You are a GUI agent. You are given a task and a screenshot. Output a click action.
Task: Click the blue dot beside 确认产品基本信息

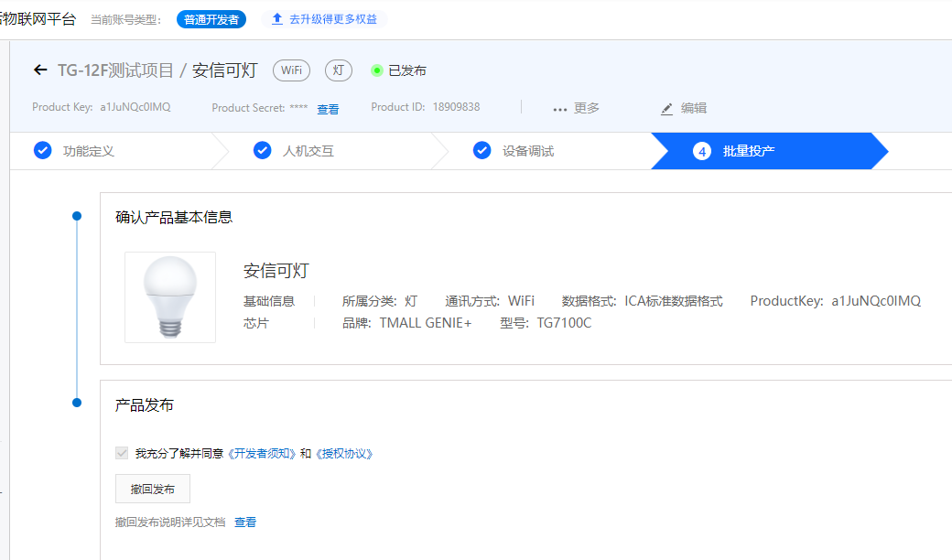click(x=77, y=216)
